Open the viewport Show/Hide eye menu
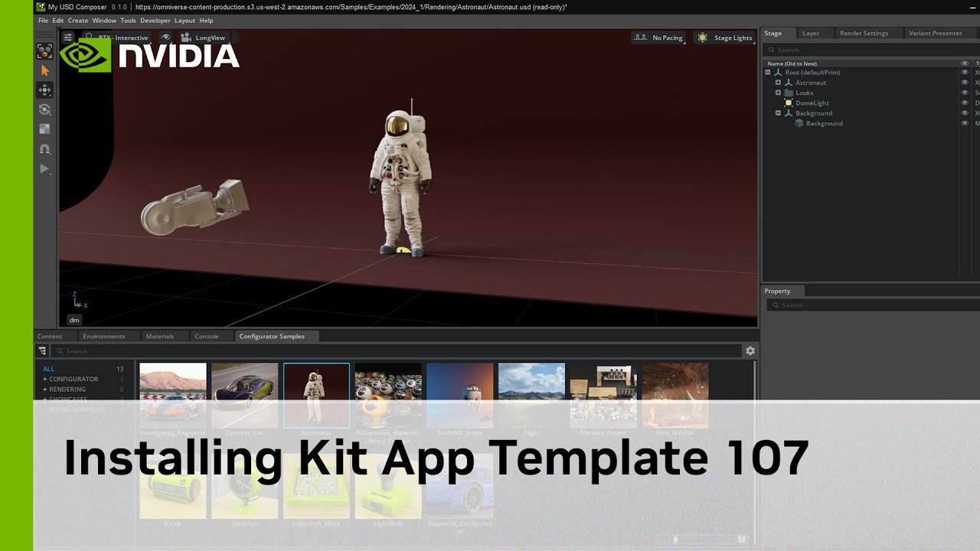Image resolution: width=980 pixels, height=551 pixels. [165, 37]
